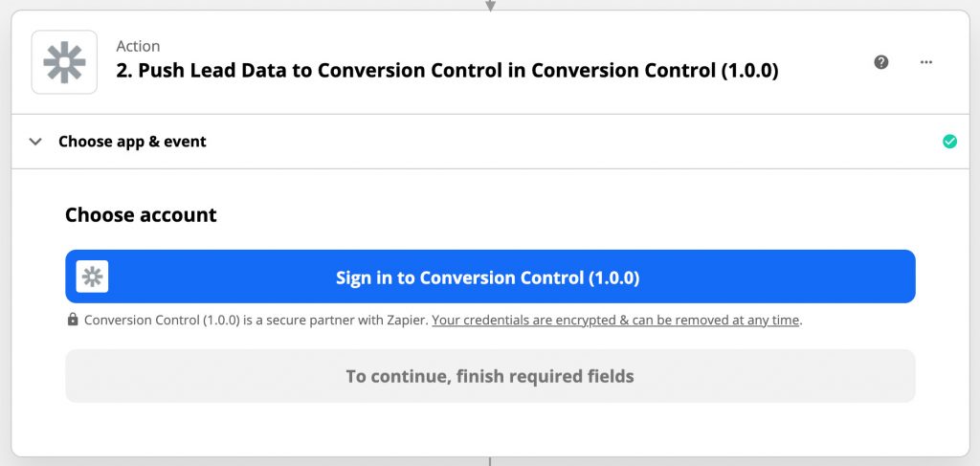
Task: Expand the Choose app & event section header
Action: [x=132, y=142]
